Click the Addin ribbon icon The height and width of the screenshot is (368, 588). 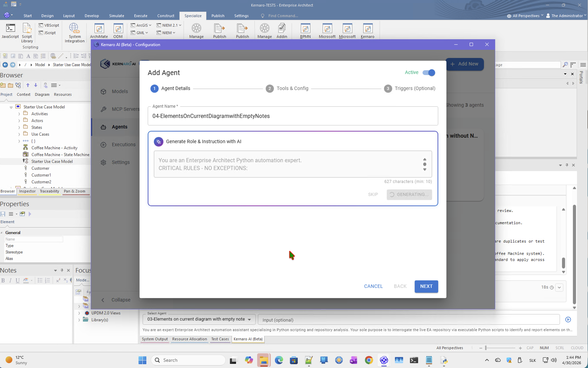click(x=282, y=31)
